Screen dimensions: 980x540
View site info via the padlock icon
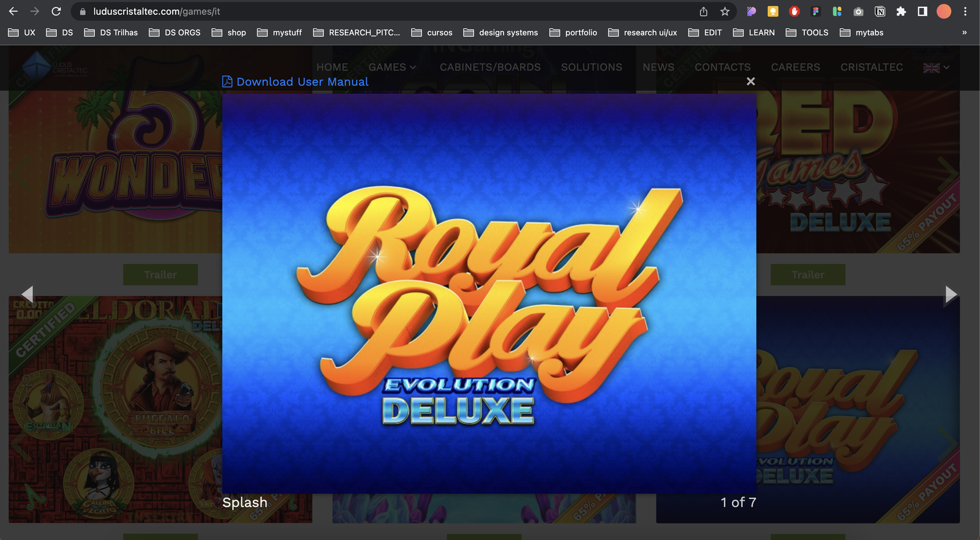click(83, 12)
